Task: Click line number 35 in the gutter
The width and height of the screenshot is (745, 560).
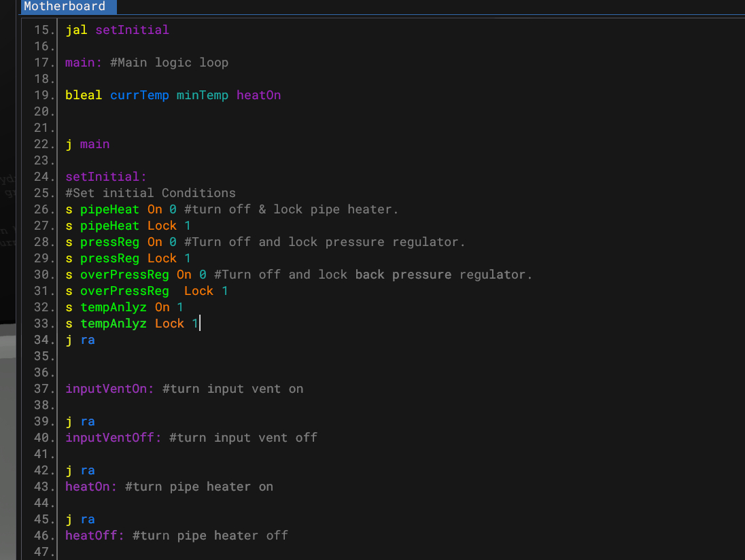Action: tap(44, 356)
